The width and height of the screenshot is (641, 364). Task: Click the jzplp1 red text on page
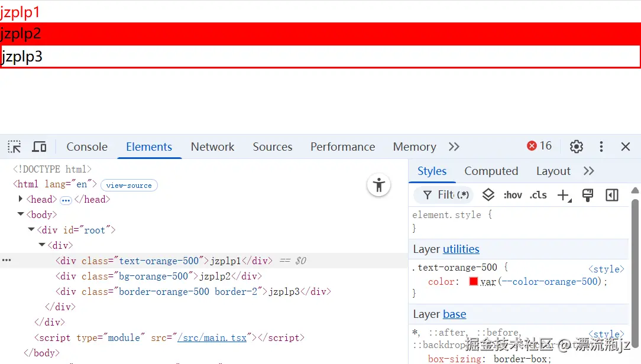coord(20,12)
